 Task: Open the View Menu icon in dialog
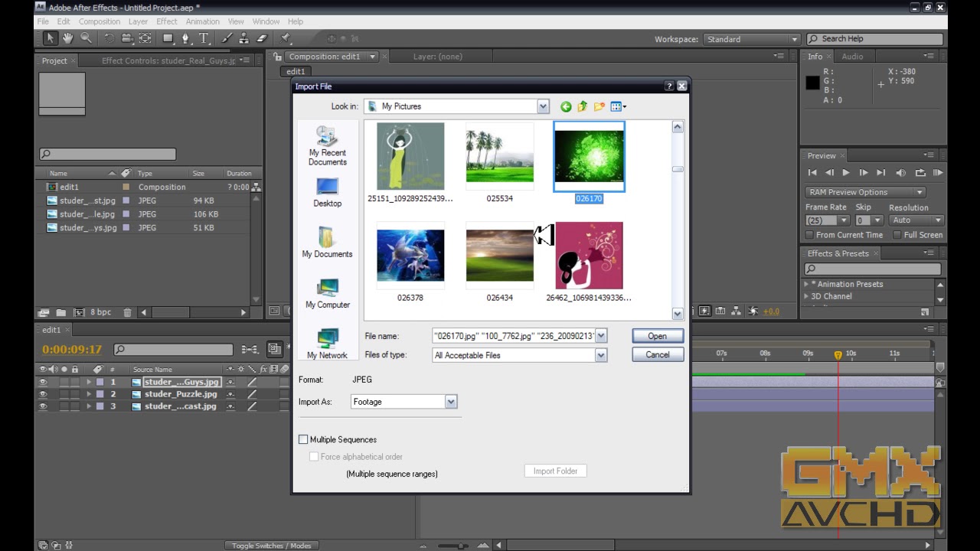[618, 106]
